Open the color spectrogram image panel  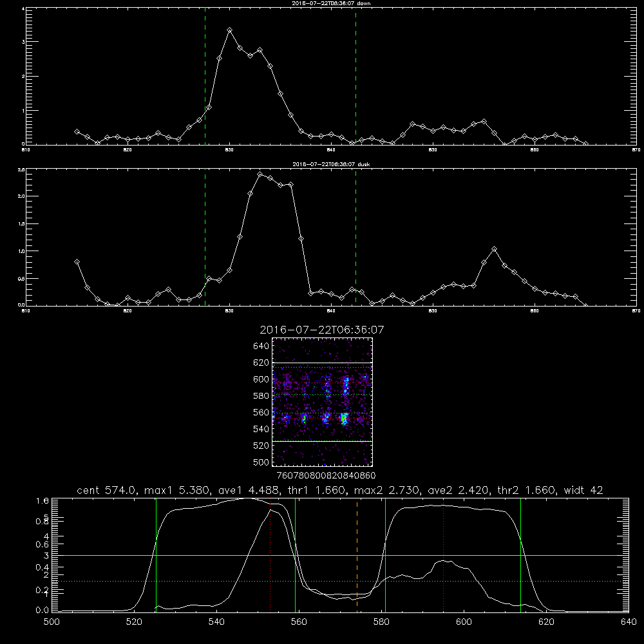(x=322, y=402)
